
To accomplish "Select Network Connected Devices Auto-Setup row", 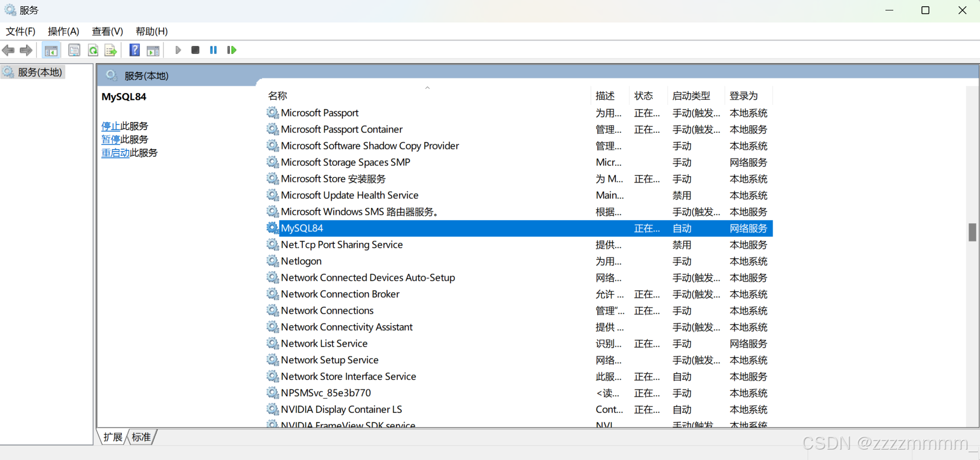I will coord(519,278).
